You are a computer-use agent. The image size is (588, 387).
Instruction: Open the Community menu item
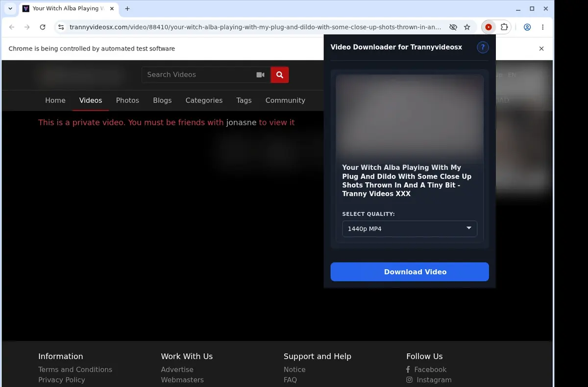click(x=285, y=100)
